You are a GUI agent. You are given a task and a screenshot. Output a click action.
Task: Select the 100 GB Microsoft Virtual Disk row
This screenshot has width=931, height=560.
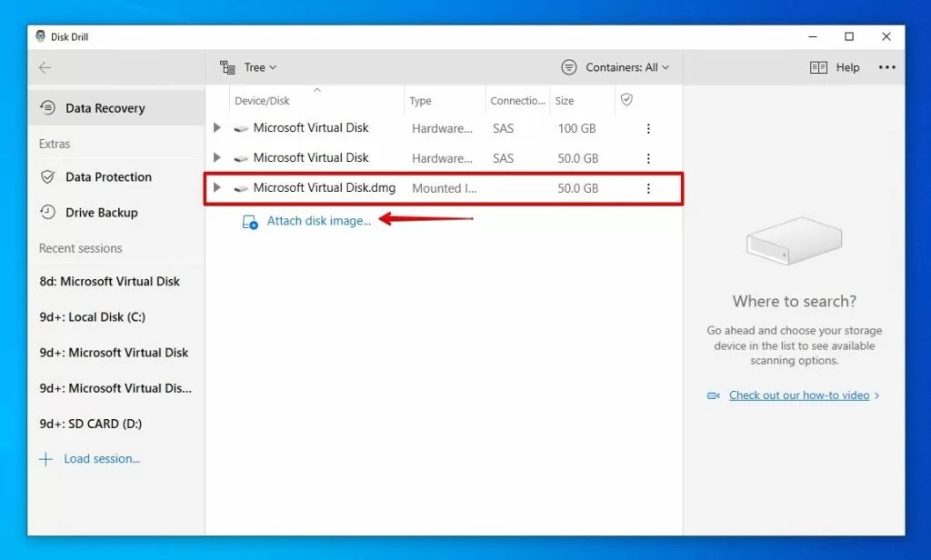444,128
